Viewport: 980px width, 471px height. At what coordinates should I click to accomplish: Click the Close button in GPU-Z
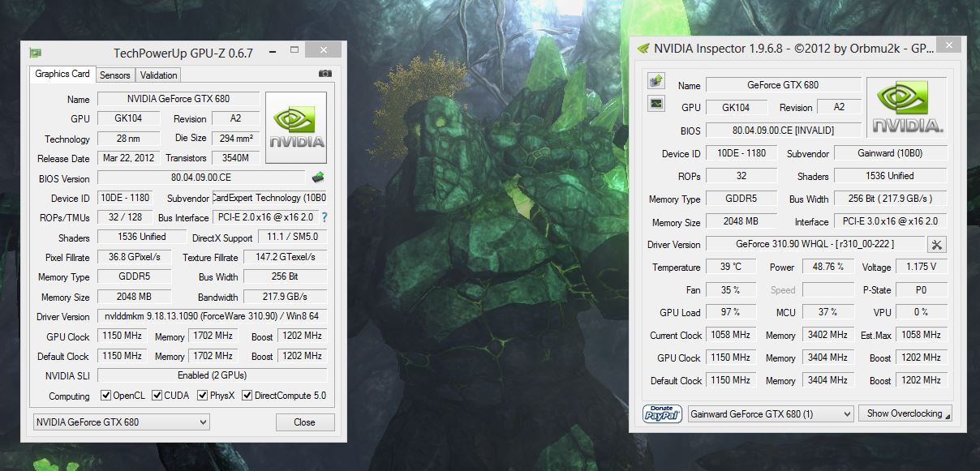point(305,422)
